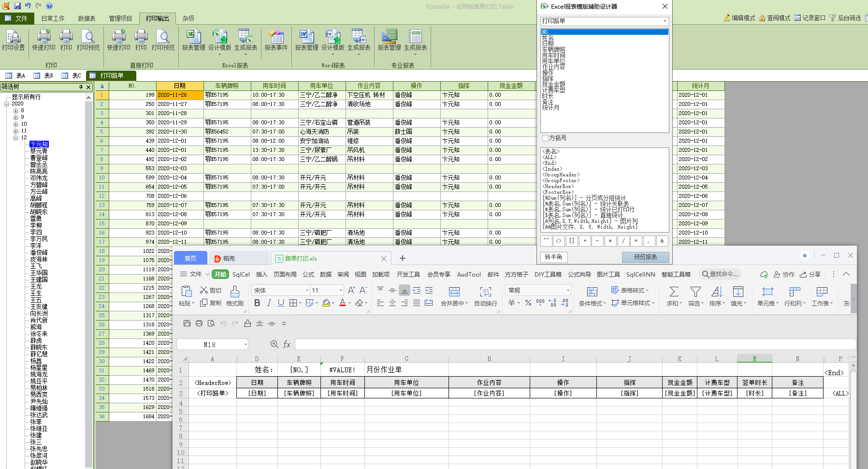Switch to 管理项目 ribbon tab
Viewport: 868px width, 469px height.
tap(120, 18)
